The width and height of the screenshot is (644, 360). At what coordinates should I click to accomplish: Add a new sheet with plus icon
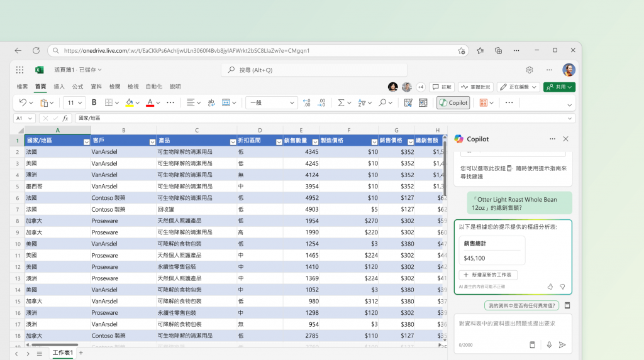pyautogui.click(x=81, y=352)
